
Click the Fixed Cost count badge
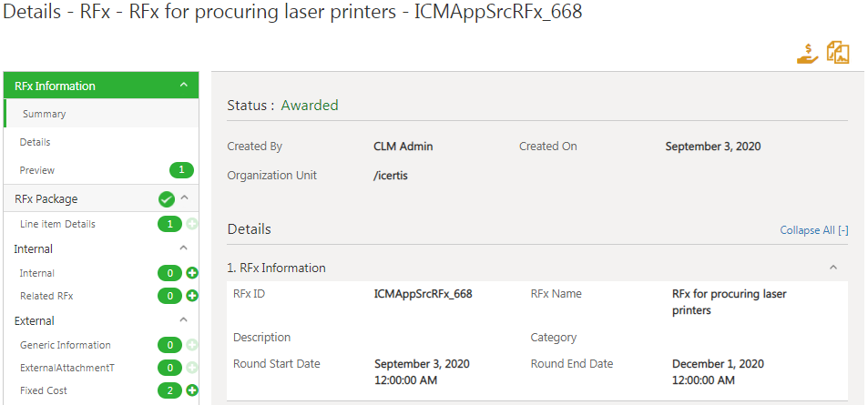[169, 390]
